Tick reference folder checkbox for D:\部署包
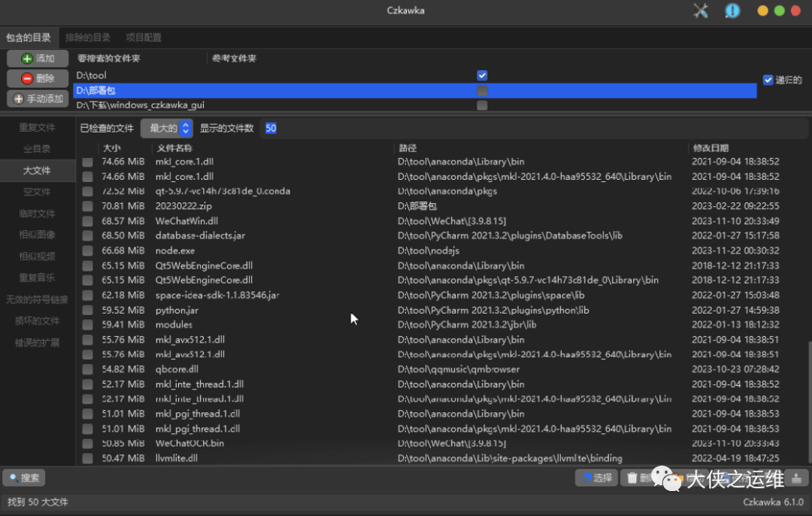This screenshot has width=812, height=516. tap(482, 91)
